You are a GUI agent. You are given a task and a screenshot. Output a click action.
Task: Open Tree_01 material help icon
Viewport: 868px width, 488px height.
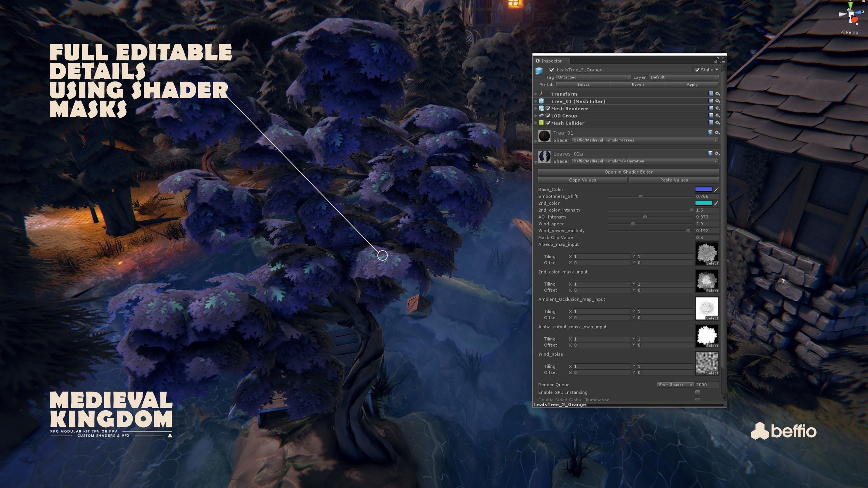click(710, 133)
